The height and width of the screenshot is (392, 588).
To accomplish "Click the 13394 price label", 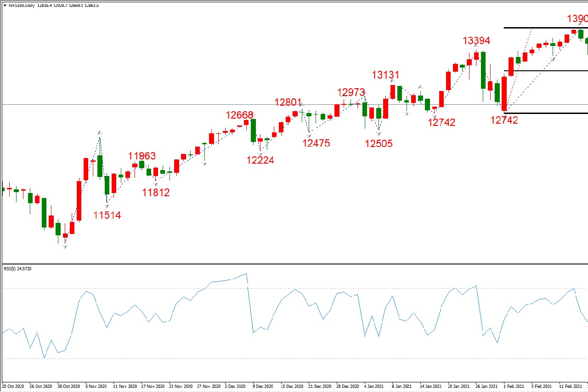I will pyautogui.click(x=476, y=41).
